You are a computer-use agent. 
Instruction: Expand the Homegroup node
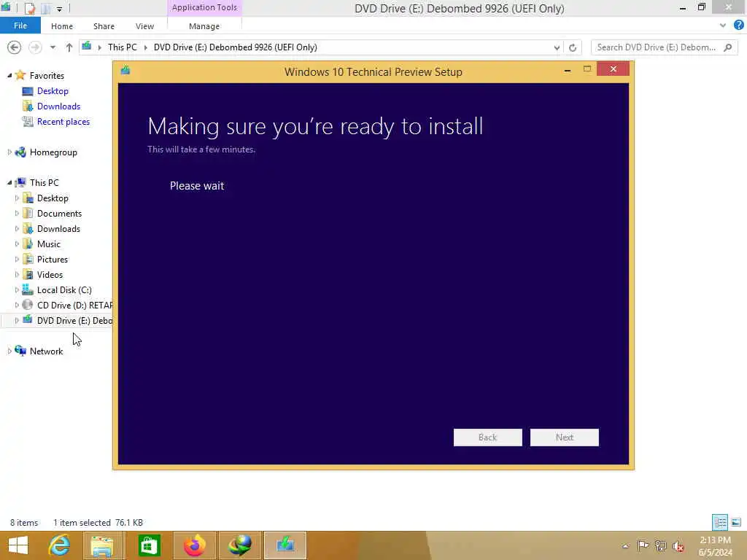tap(9, 152)
